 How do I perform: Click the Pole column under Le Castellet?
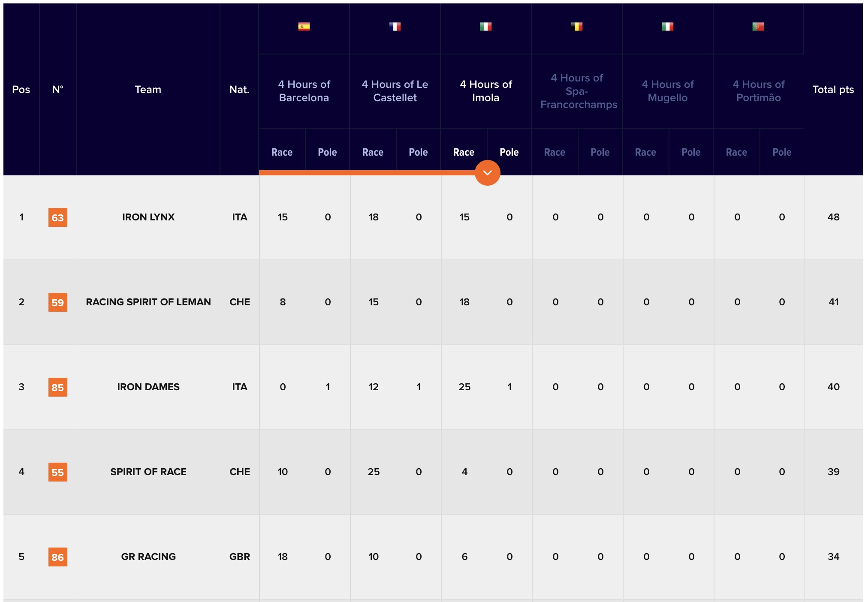418,152
